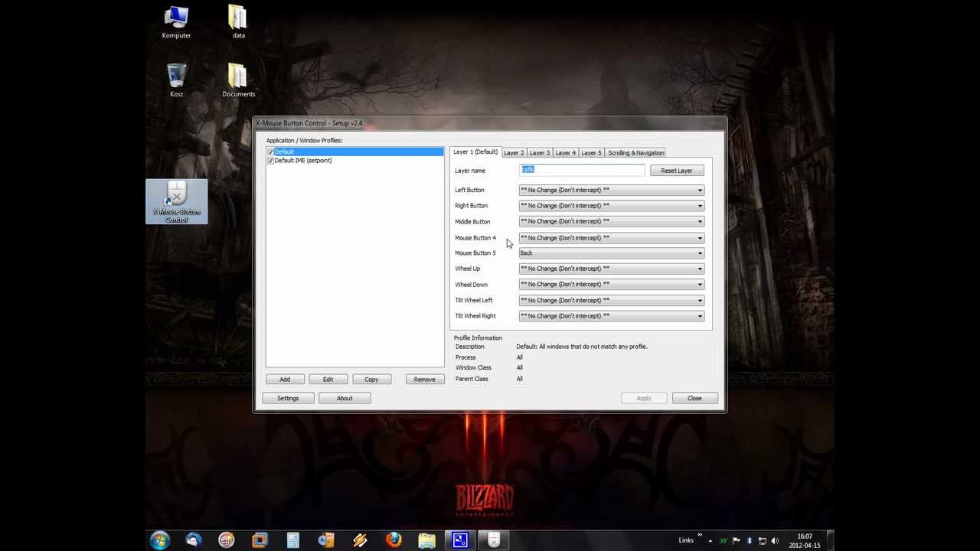Open the Documents folder on desktop
Image resolution: width=980 pixels, height=551 pixels.
(x=238, y=80)
